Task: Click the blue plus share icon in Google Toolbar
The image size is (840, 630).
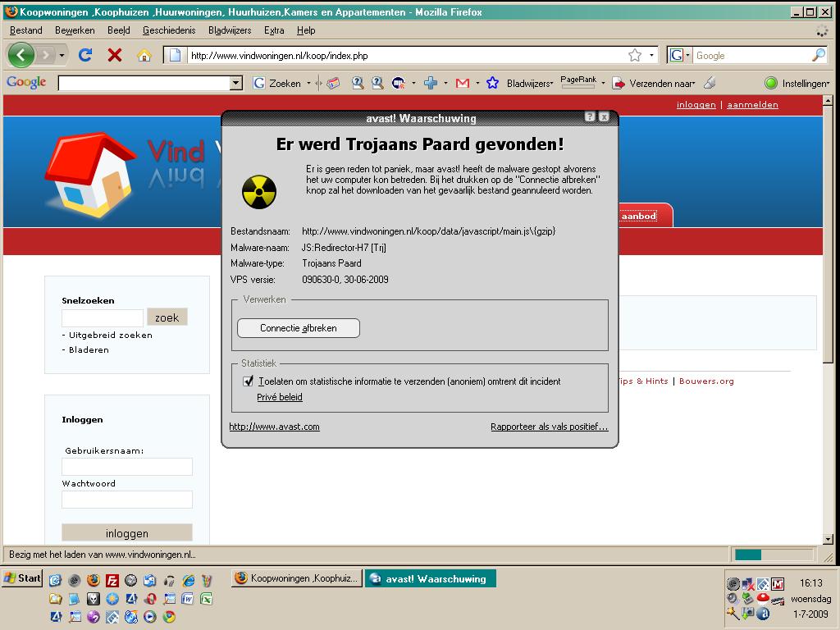Action: pos(430,83)
